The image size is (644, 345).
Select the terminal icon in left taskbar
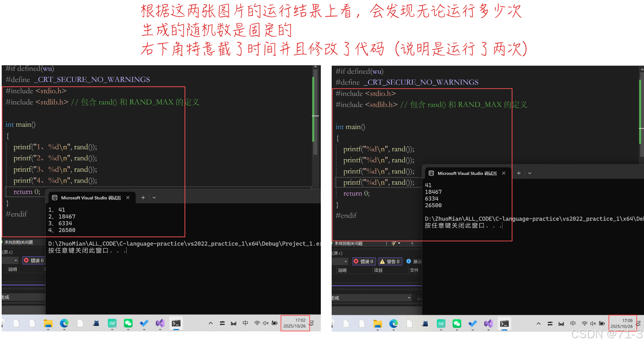click(176, 323)
